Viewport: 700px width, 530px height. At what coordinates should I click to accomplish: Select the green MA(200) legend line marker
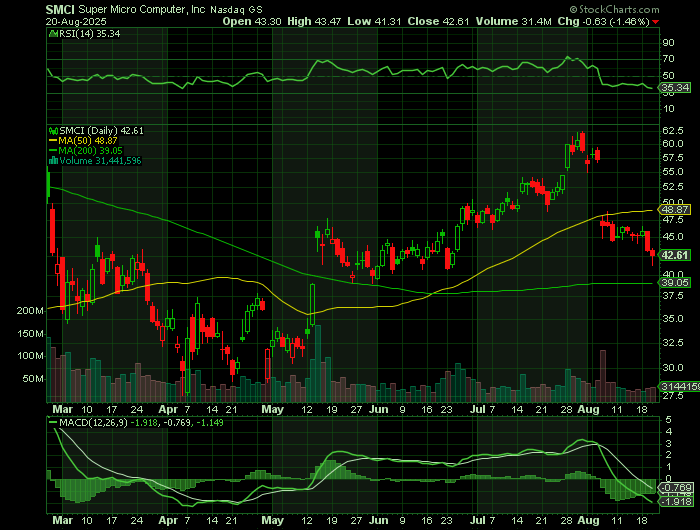53,150
